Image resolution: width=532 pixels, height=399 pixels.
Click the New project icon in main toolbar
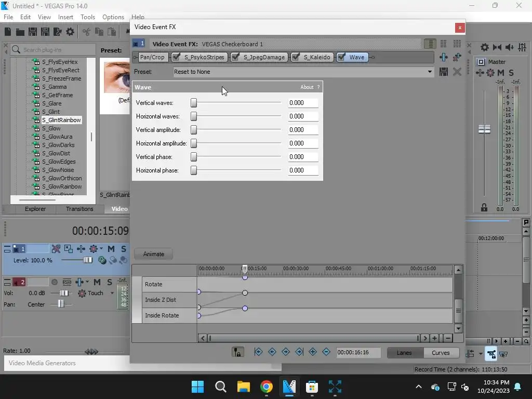[8, 32]
